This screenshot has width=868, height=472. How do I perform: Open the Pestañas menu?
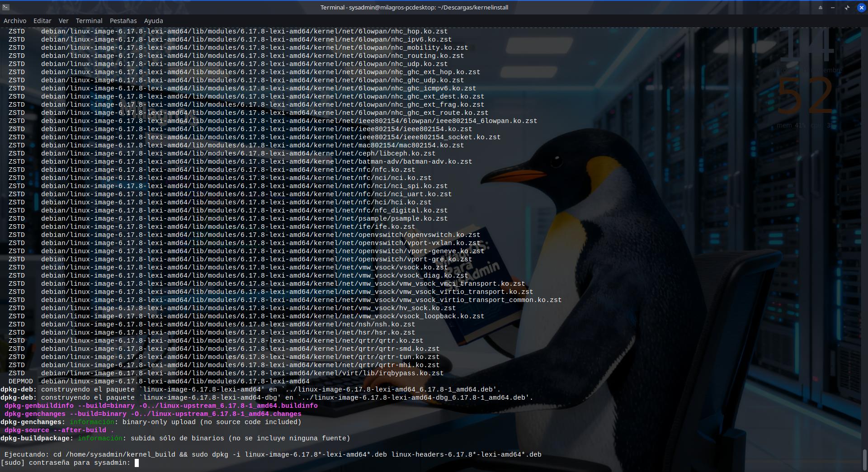click(x=123, y=21)
